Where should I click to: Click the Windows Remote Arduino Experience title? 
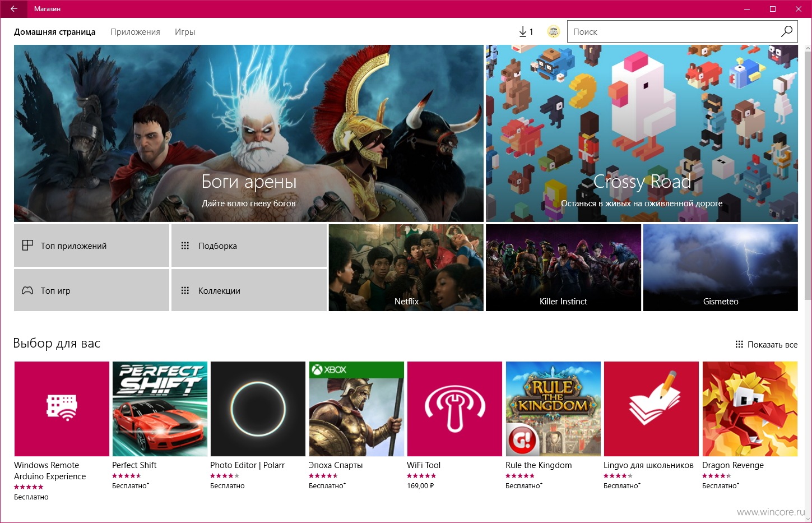(x=50, y=471)
